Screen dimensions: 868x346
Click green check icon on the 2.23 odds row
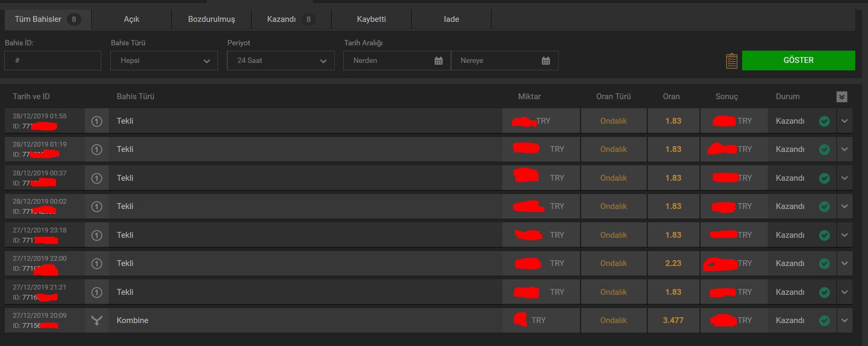[824, 263]
